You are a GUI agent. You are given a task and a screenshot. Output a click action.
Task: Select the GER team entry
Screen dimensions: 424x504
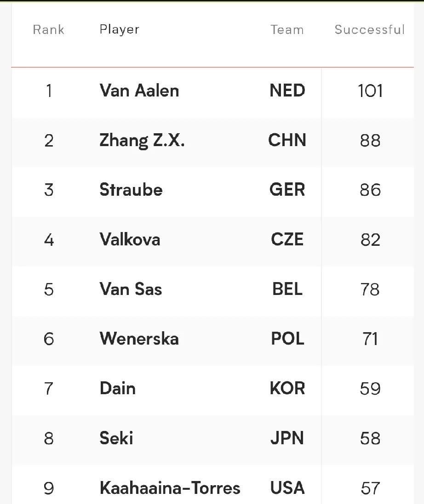(x=287, y=190)
